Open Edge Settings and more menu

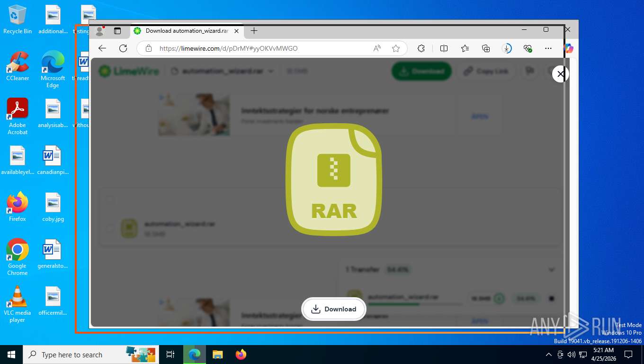point(548,48)
